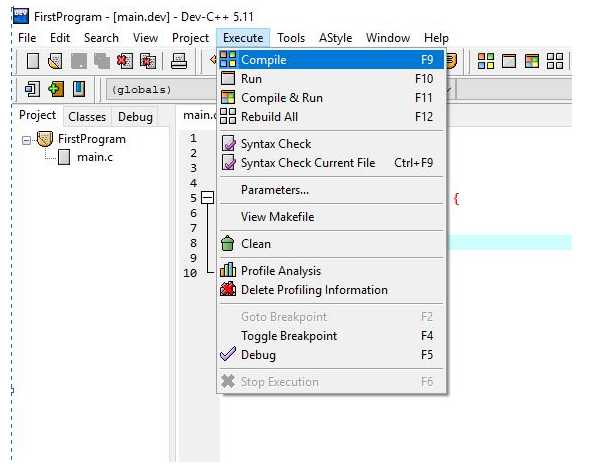
Task: Collapse the FirstProgram project tree node
Action: [x=26, y=141]
